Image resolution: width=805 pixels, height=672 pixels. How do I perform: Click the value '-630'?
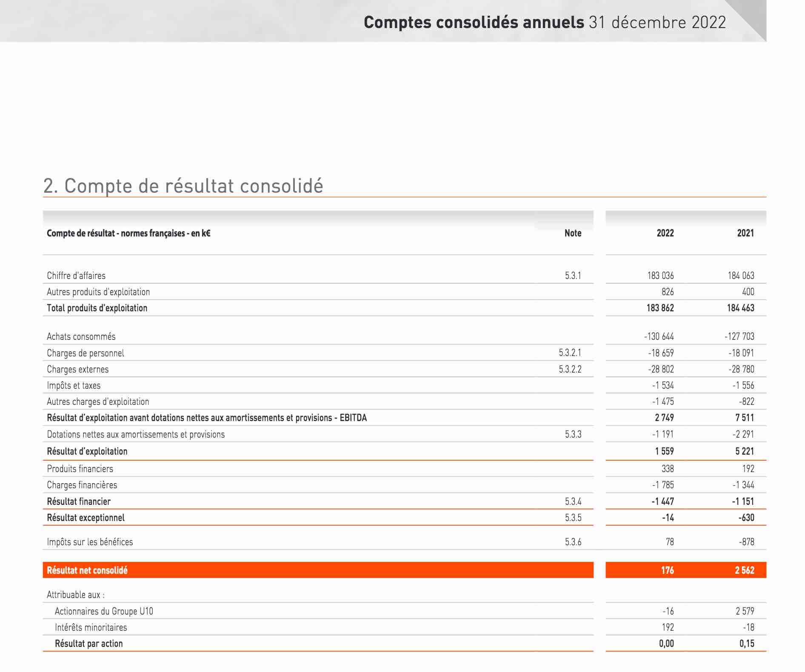tap(746, 518)
